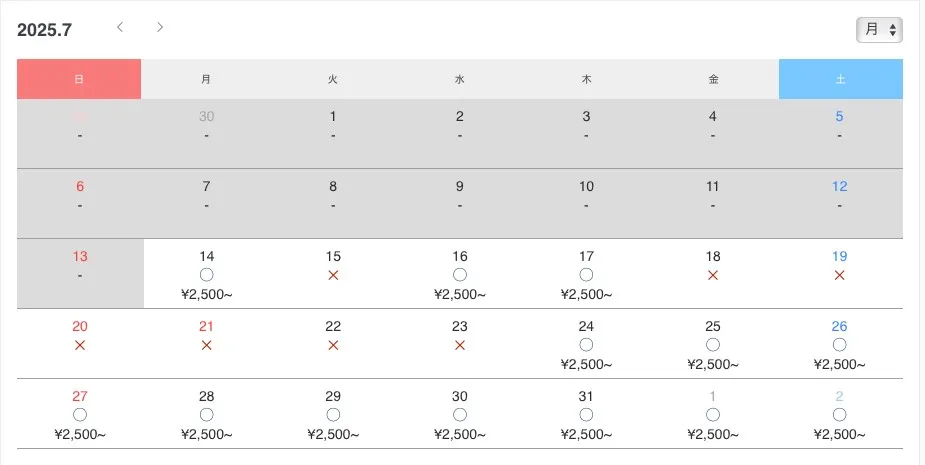Click the X mark on July 18
The image size is (925, 465).
pos(713,275)
